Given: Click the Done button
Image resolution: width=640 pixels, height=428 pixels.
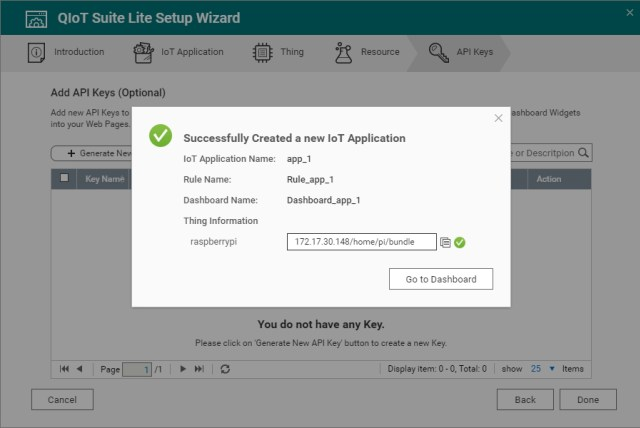Looking at the screenshot, I should 588,399.
